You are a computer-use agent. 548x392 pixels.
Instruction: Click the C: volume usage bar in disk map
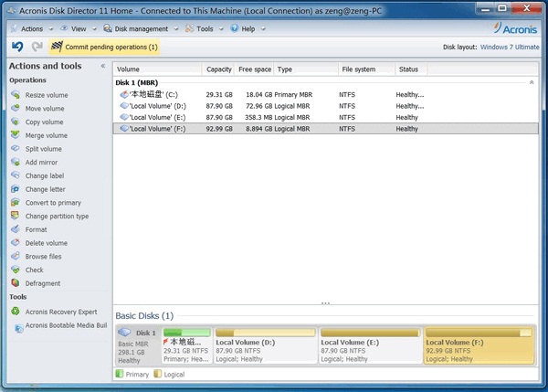coord(185,333)
